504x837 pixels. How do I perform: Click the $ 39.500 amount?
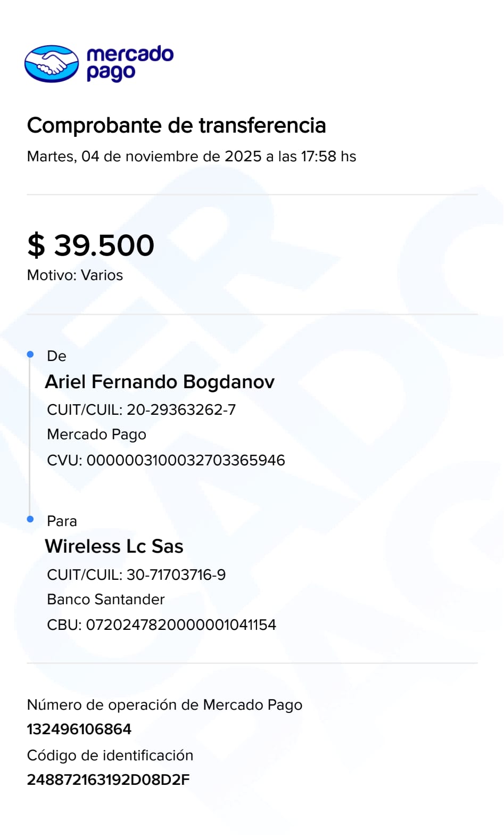coord(91,245)
